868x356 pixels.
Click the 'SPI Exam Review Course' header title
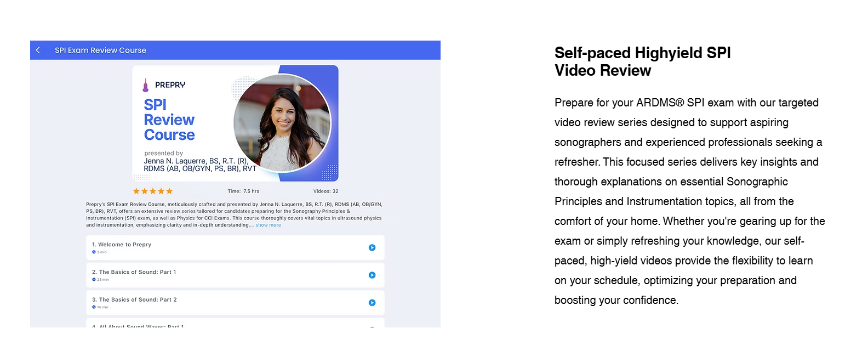click(100, 50)
